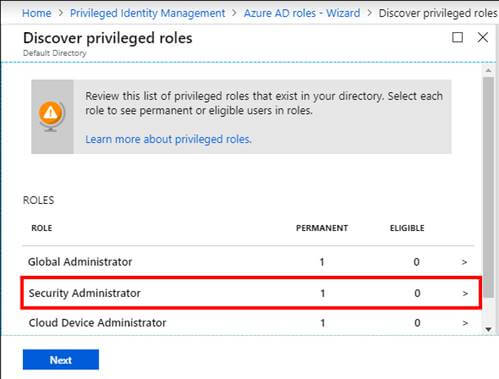Viewport: 499px width, 379px height.
Task: Open Learn more about privileged roles link
Action: pyautogui.click(x=168, y=139)
